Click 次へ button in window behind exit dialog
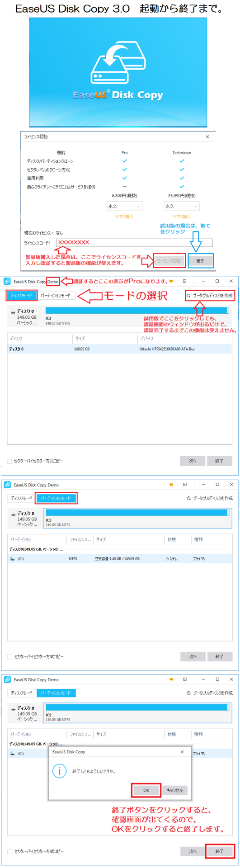 click(193, 851)
